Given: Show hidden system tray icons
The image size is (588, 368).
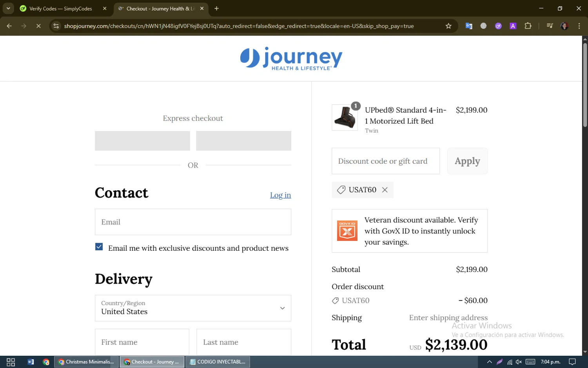Looking at the screenshot, I should [x=489, y=362].
